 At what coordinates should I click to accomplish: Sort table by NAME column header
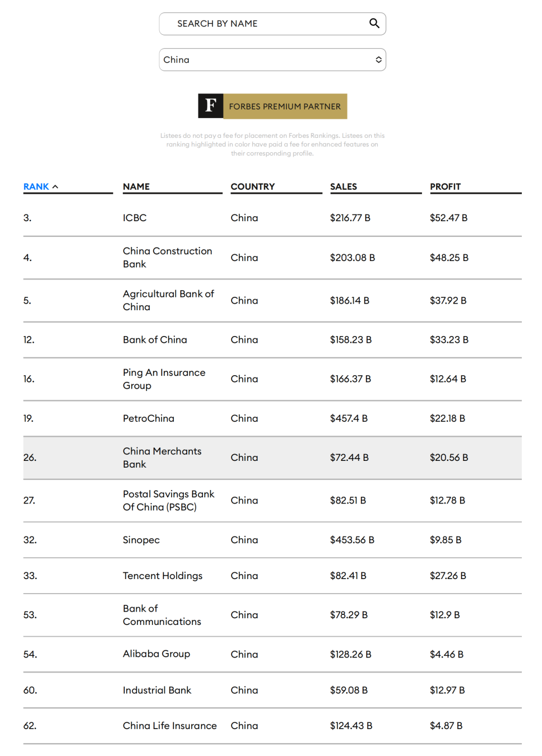click(x=136, y=186)
